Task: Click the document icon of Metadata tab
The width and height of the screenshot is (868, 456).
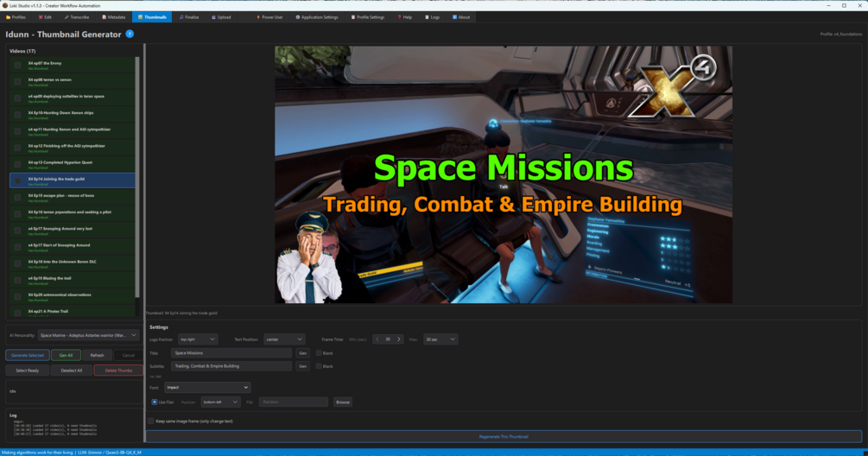Action: tap(104, 17)
